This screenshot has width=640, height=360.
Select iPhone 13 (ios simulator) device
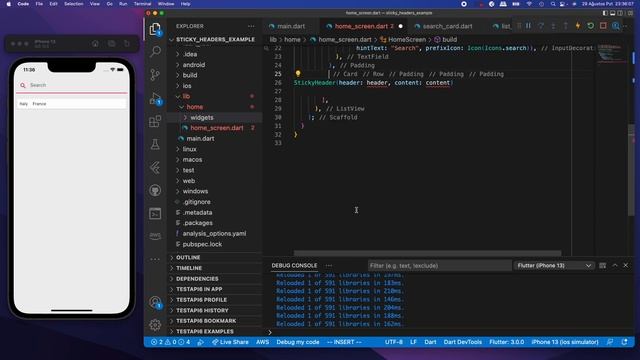(565, 342)
